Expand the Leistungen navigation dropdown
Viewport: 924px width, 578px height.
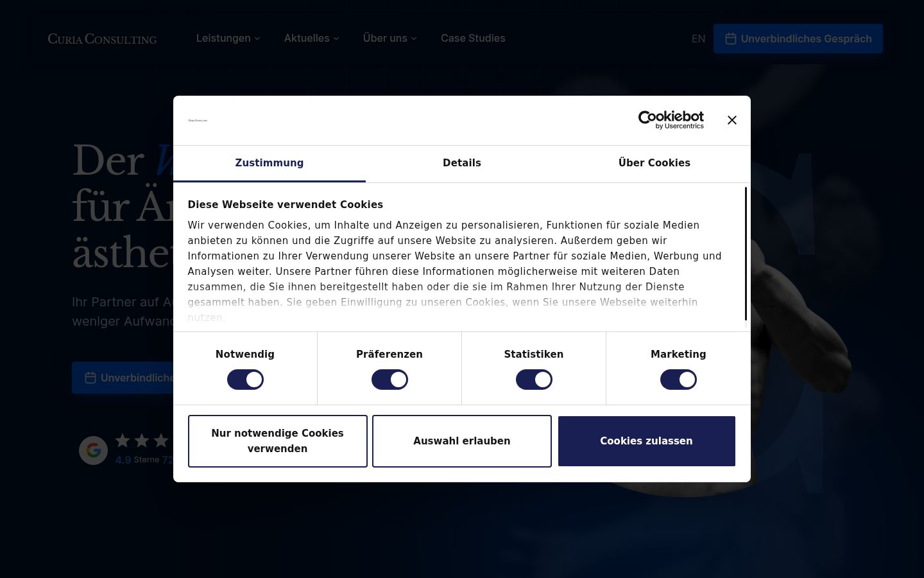pos(228,39)
